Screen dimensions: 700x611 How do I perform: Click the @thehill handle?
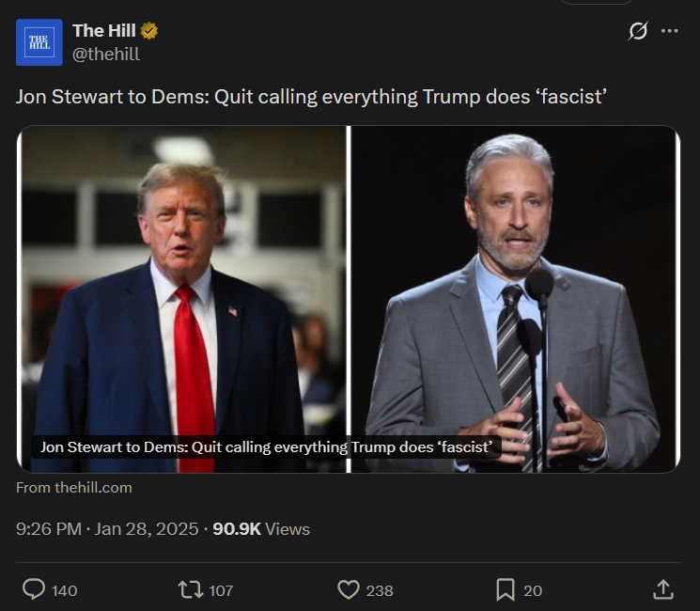tap(106, 54)
